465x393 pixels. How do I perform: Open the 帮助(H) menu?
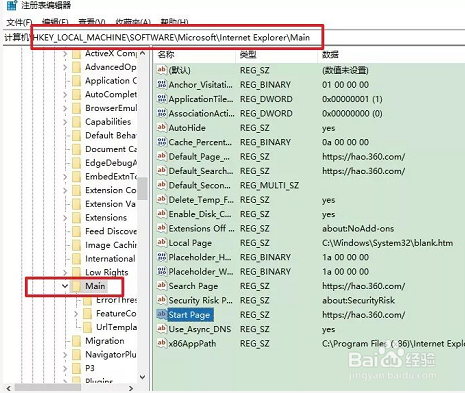(x=174, y=22)
